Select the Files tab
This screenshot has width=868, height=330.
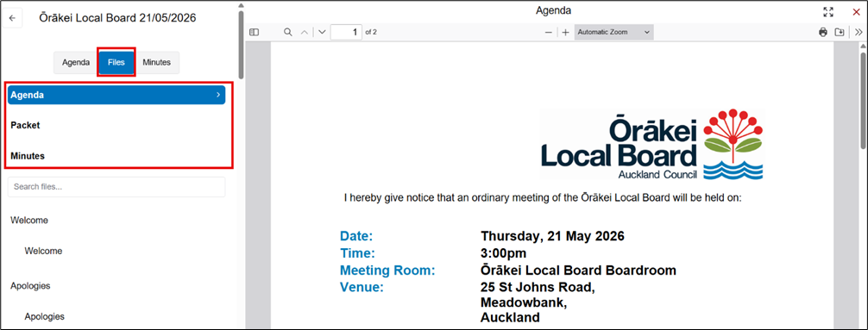pyautogui.click(x=116, y=62)
